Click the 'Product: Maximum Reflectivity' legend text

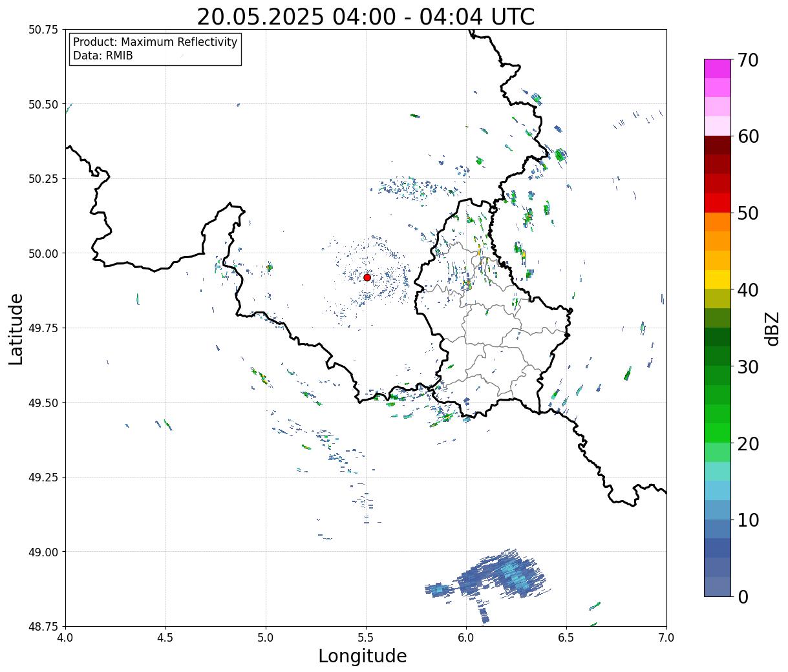point(155,42)
